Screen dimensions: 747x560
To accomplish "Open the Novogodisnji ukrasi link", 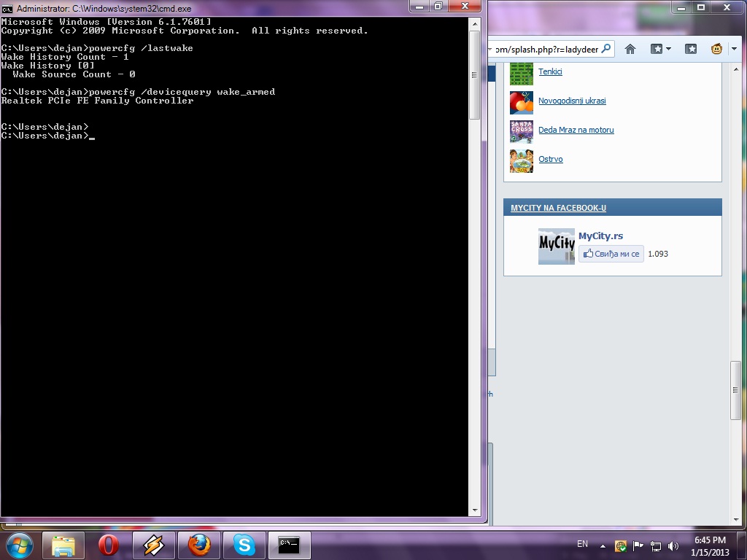I will (x=572, y=101).
